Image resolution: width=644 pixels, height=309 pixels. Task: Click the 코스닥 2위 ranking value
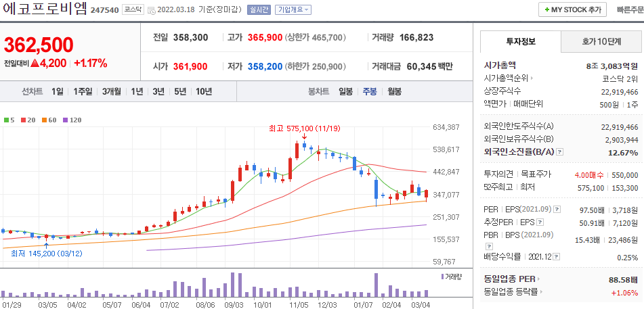click(622, 78)
